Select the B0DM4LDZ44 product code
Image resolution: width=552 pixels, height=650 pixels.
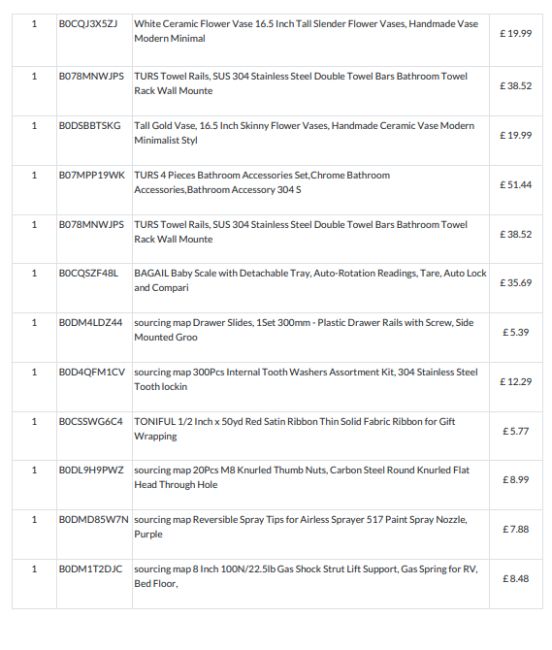pyautogui.click(x=90, y=323)
